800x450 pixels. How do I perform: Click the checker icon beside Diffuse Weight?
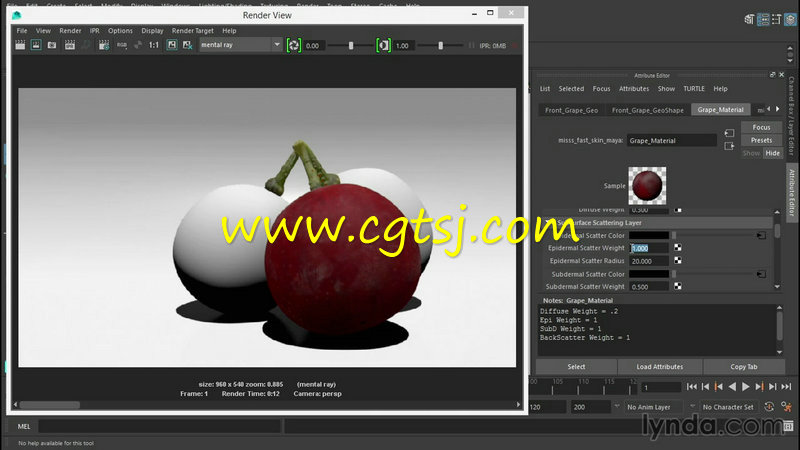[678, 210]
